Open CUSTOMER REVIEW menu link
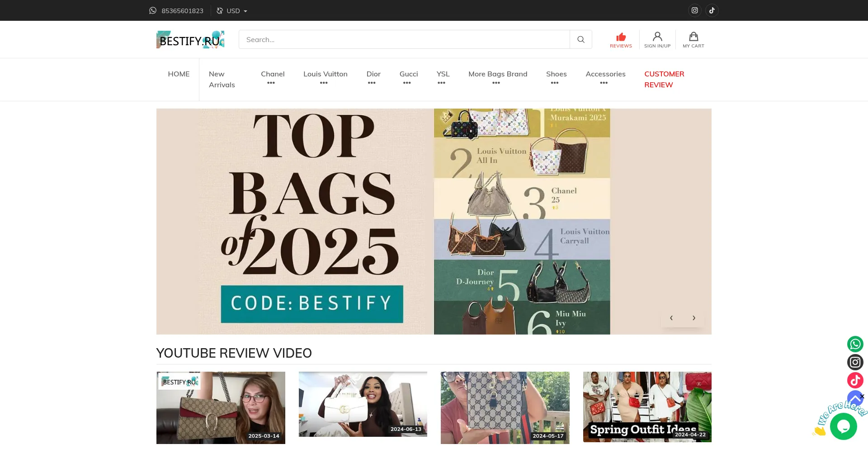 (664, 80)
